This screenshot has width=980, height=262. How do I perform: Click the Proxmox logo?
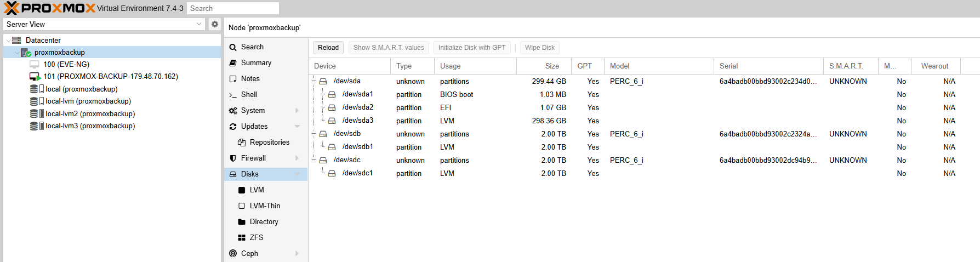tap(49, 8)
